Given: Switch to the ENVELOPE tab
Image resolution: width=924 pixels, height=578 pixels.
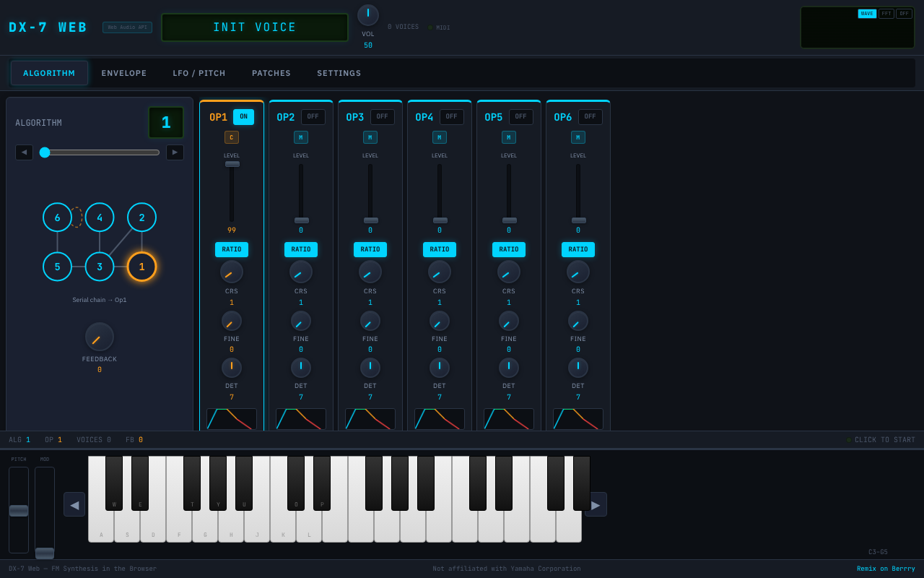Looking at the screenshot, I should pos(123,73).
